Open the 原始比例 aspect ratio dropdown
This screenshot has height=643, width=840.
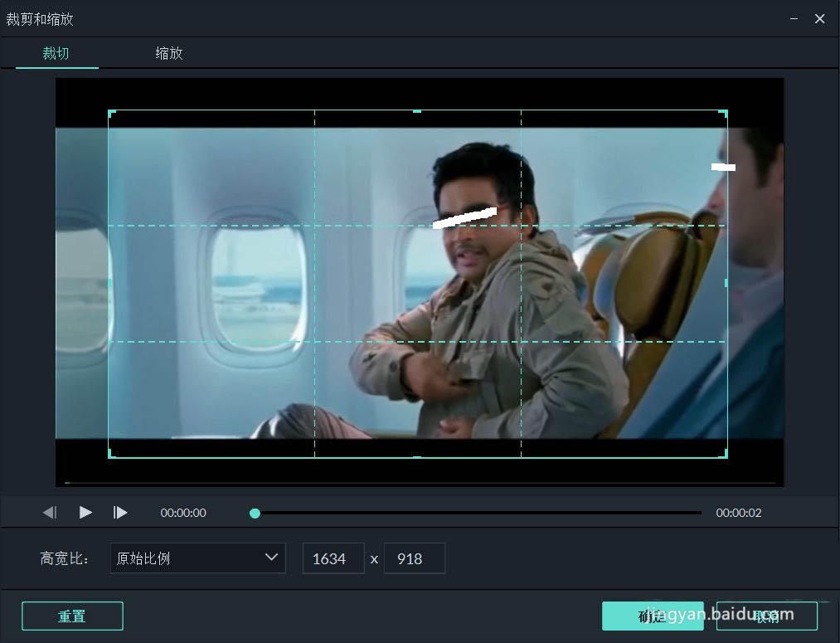pos(197,558)
